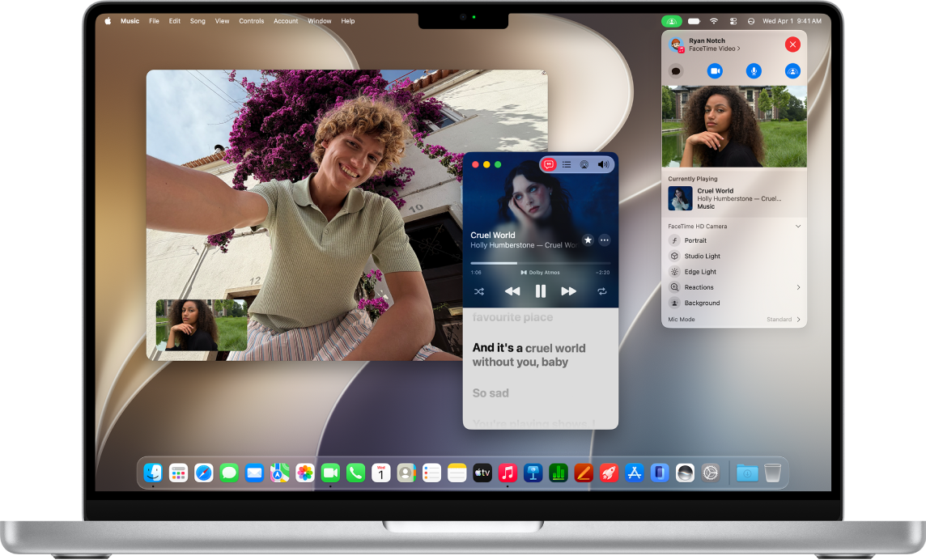Open AirPlay output picker in MiniPlayer
Image resolution: width=926 pixels, height=560 pixels.
[x=584, y=164]
